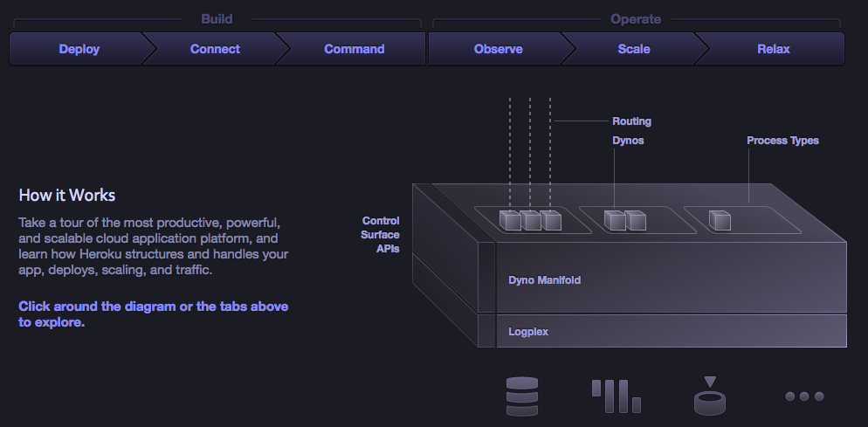Viewport: 868px width, 427px height.
Task: Click the Logplex layer in diagram
Action: [x=671, y=331]
